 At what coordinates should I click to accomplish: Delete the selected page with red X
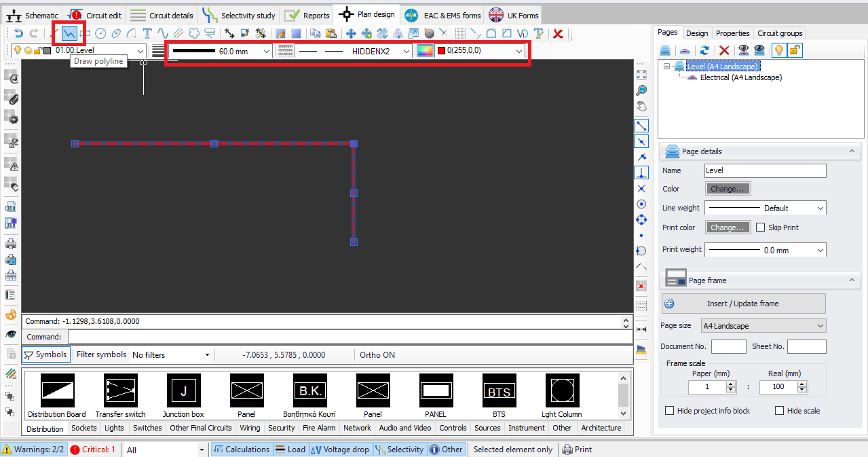coord(724,50)
